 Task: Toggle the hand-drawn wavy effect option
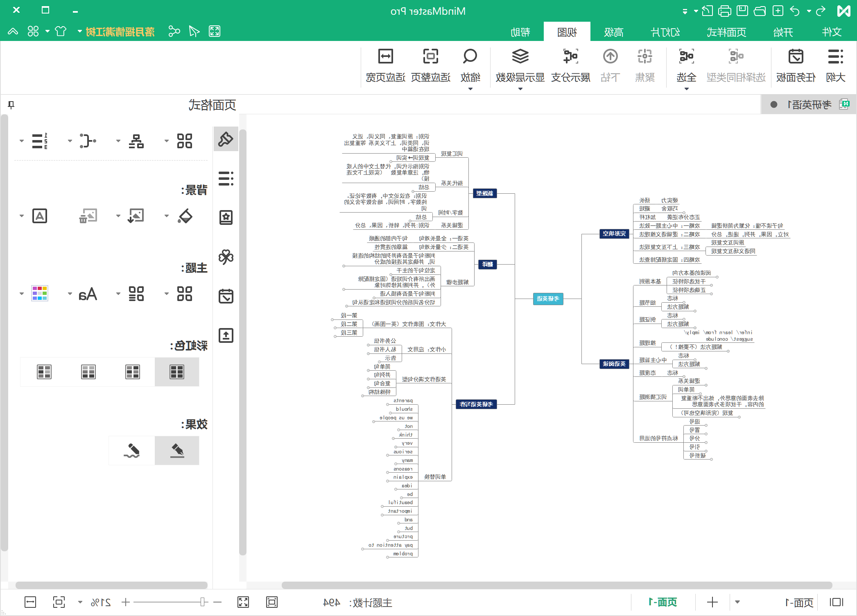(x=132, y=451)
